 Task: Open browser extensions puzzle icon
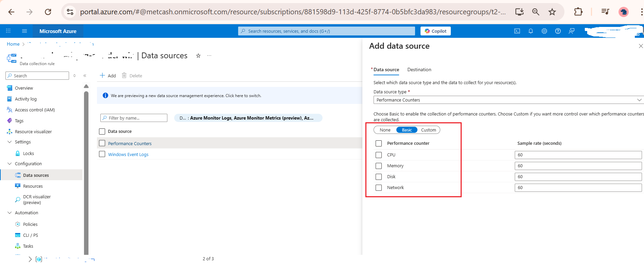point(578,12)
